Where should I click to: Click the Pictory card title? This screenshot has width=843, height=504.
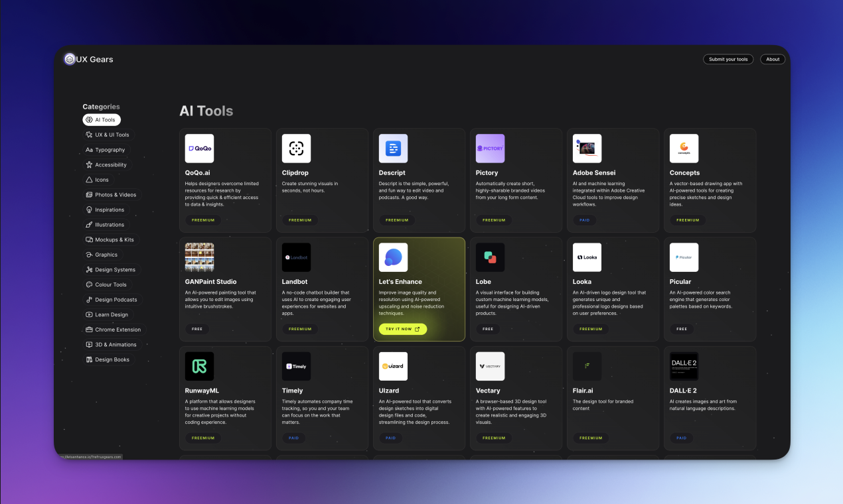pyautogui.click(x=487, y=172)
